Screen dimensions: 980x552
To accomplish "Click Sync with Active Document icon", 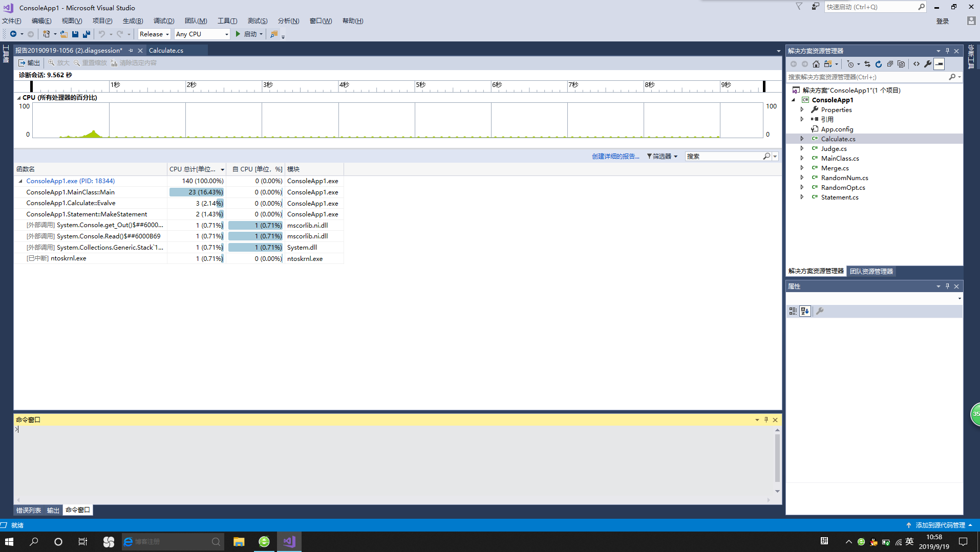I will (x=867, y=64).
